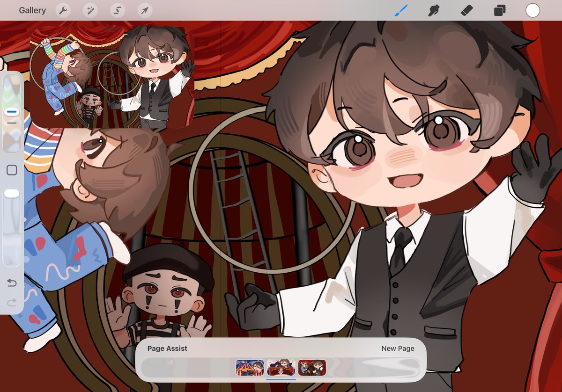
Task: Select the third page thumbnail in Page Assist
Action: 312,368
